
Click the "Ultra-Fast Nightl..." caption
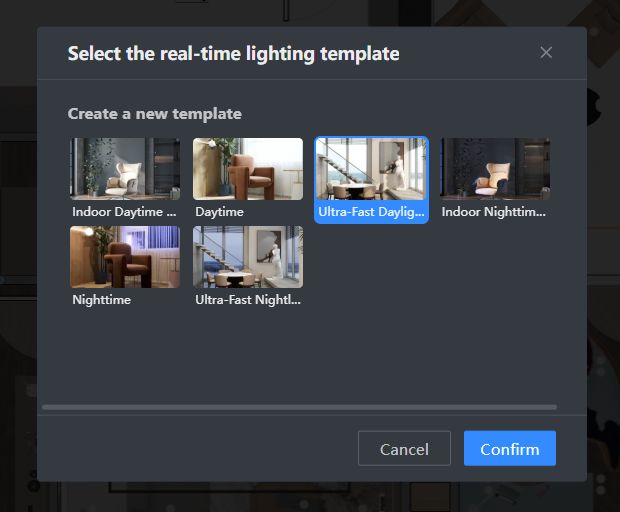(x=248, y=299)
